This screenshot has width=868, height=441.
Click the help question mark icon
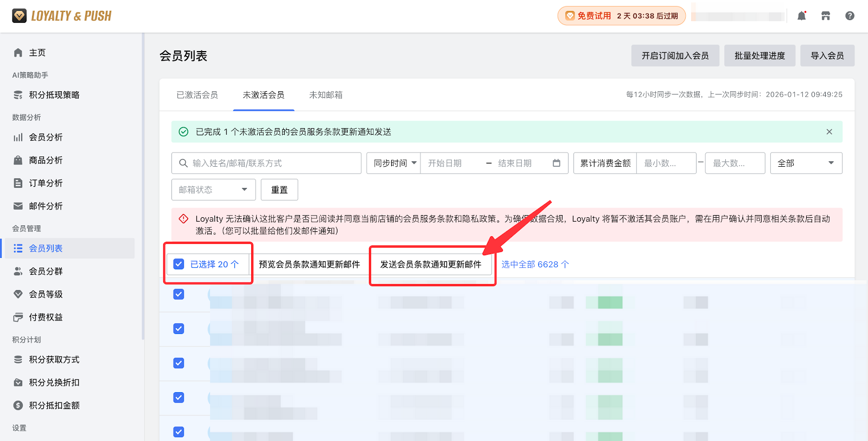(850, 16)
